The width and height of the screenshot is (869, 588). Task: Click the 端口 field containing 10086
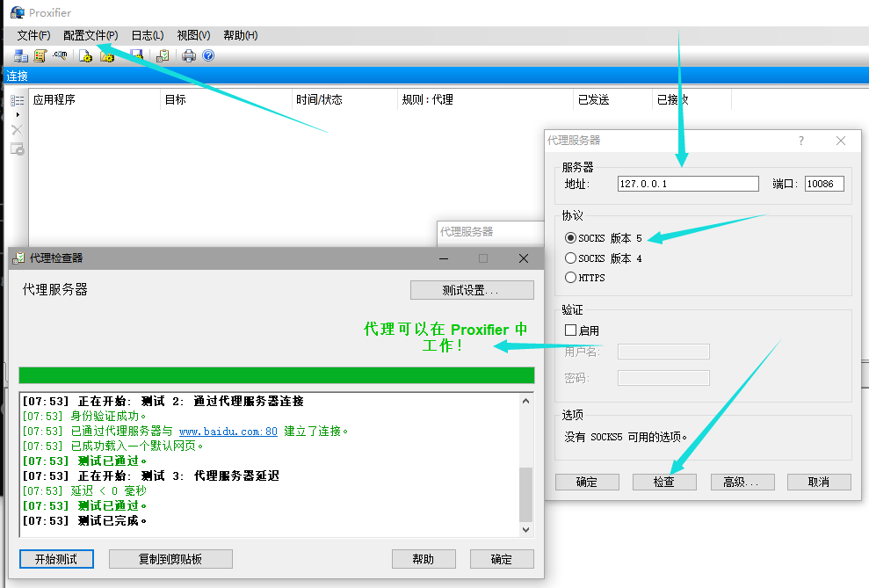pyautogui.click(x=824, y=184)
